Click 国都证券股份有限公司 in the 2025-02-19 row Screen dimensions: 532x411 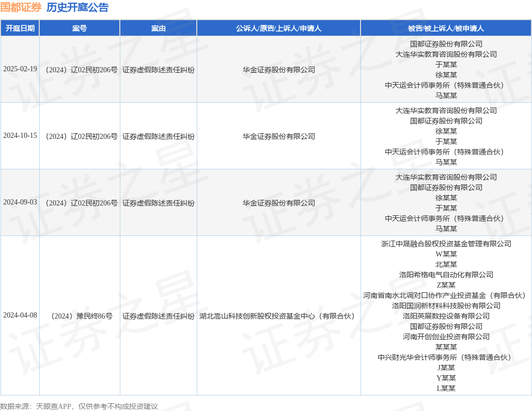click(x=446, y=44)
